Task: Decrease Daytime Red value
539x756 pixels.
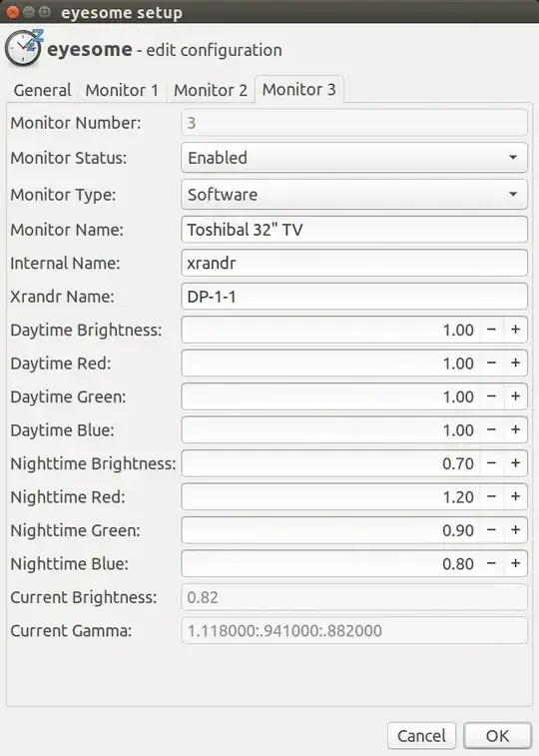Action: click(x=491, y=364)
